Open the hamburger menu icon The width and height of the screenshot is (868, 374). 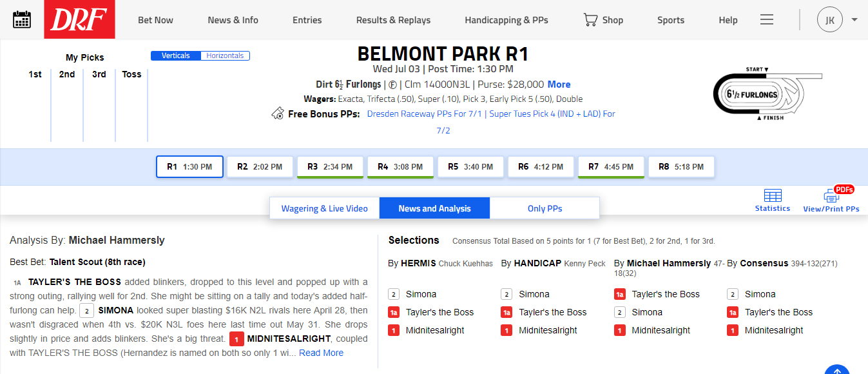[767, 20]
